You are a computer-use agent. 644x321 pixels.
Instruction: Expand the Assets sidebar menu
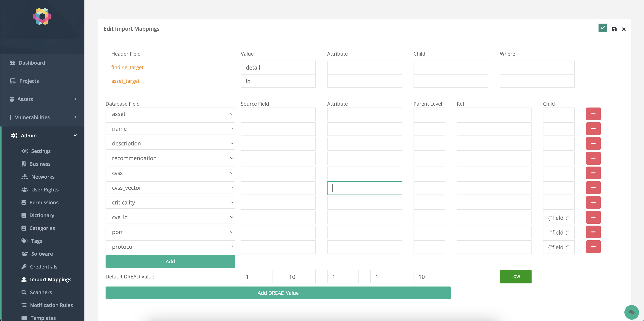tap(42, 99)
